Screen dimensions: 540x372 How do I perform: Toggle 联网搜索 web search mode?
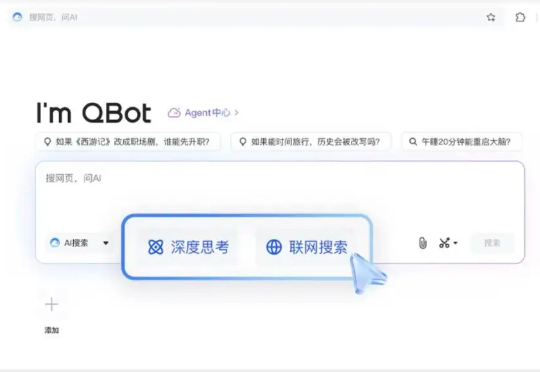pyautogui.click(x=307, y=247)
